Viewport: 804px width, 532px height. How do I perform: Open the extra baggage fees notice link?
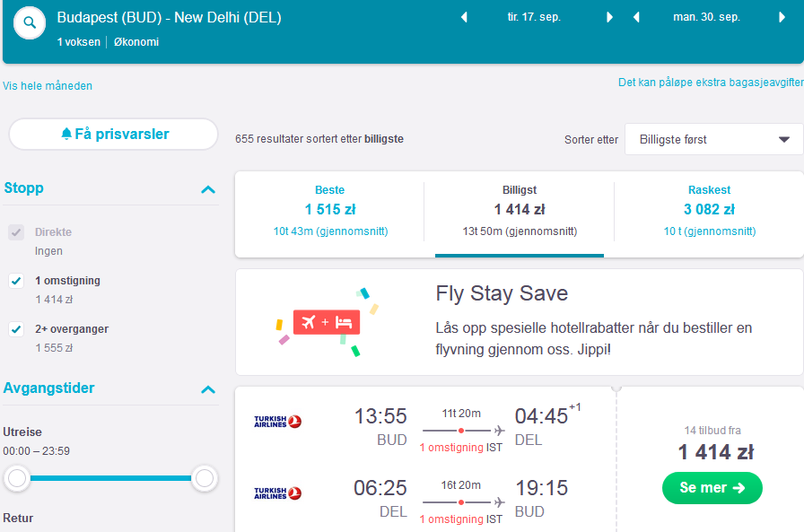(711, 83)
